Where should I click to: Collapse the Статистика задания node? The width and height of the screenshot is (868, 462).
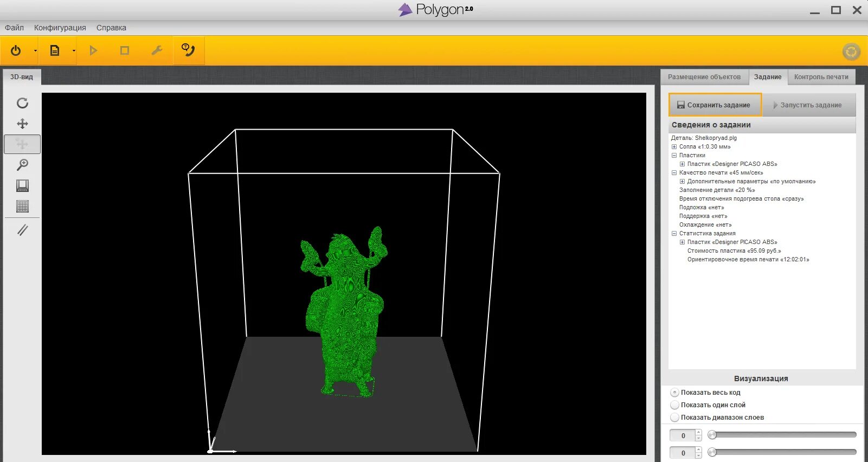(x=674, y=234)
